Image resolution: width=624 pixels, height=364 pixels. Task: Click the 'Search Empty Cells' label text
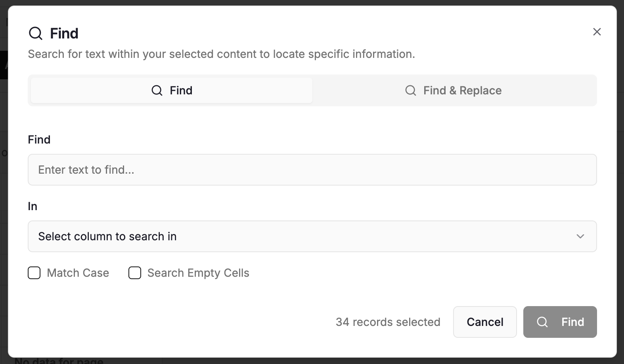(198, 273)
